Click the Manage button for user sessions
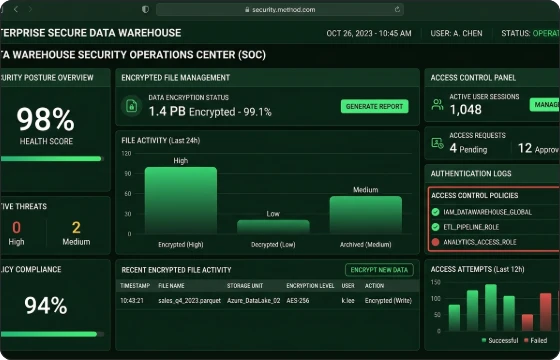Image resolution: width=560 pixels, height=360 pixels. (x=545, y=105)
